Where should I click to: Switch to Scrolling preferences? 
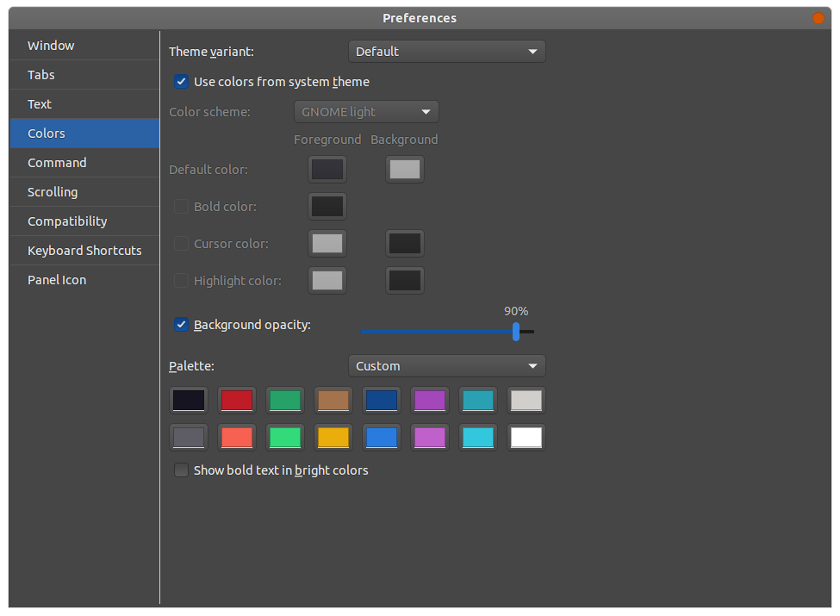point(84,192)
